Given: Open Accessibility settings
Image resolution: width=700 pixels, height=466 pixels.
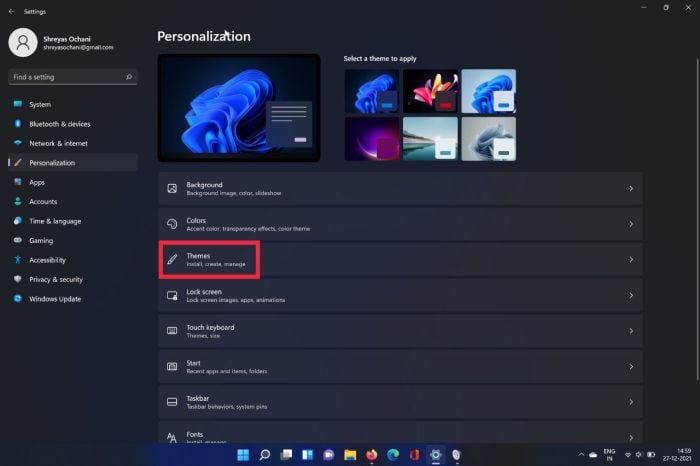Looking at the screenshot, I should [73, 260].
